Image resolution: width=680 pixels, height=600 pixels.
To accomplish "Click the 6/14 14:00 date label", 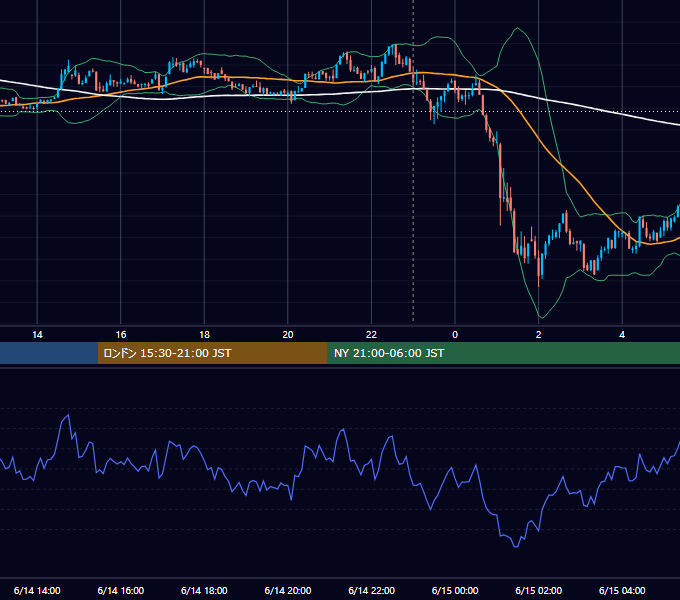I will [37, 590].
